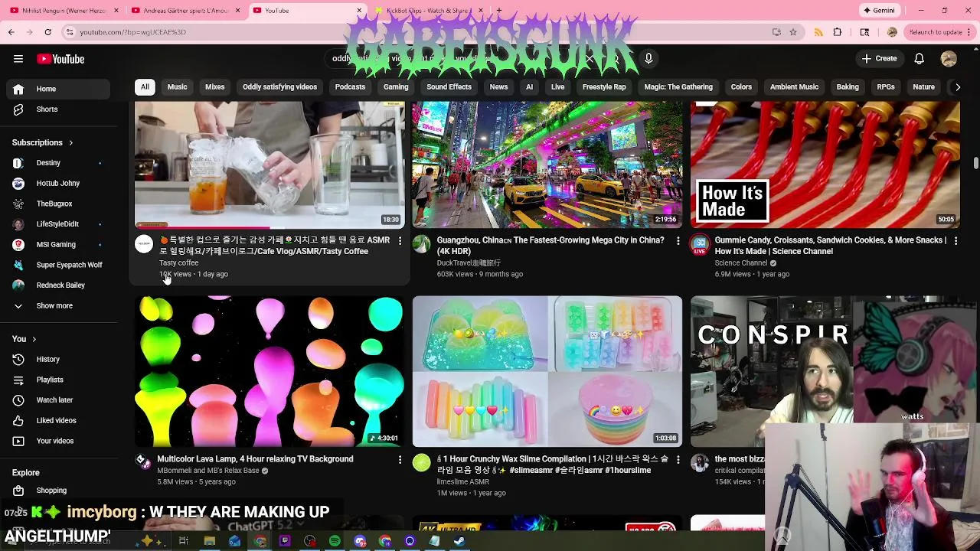Go to Home in the sidebar
This screenshot has width=980, height=551.
58,89
